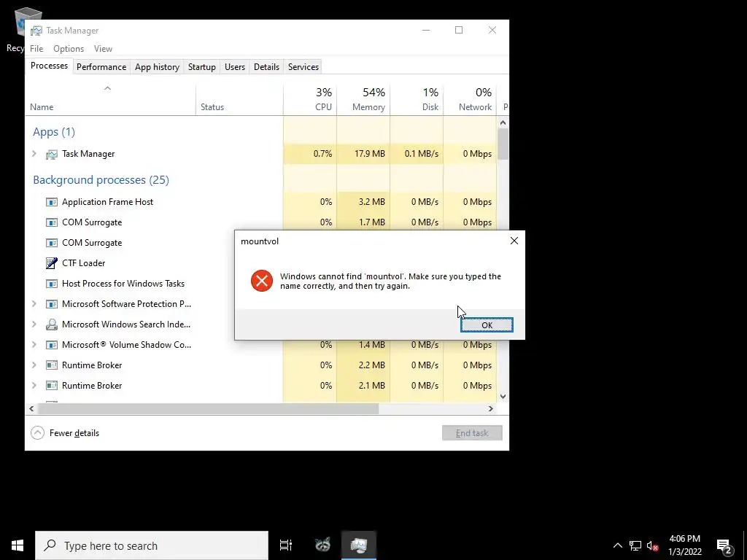
Task: Switch to the Details tab
Action: (x=266, y=66)
